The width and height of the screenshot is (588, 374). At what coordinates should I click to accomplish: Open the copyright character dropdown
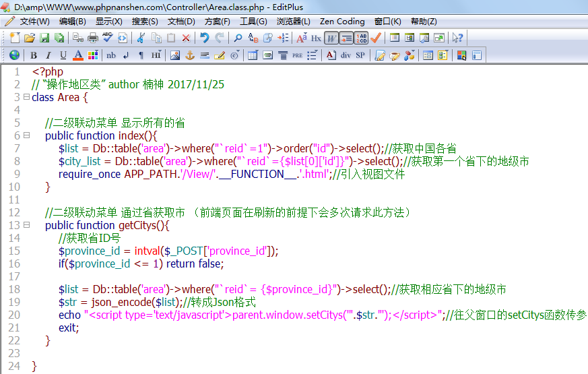tap(235, 55)
